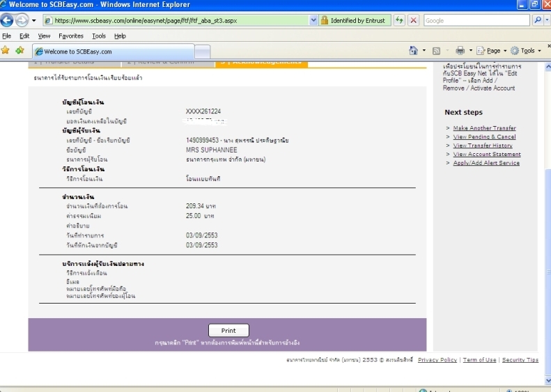Expand the search provider dropdown arrow
Screen dimensions: 551x392
click(x=547, y=21)
